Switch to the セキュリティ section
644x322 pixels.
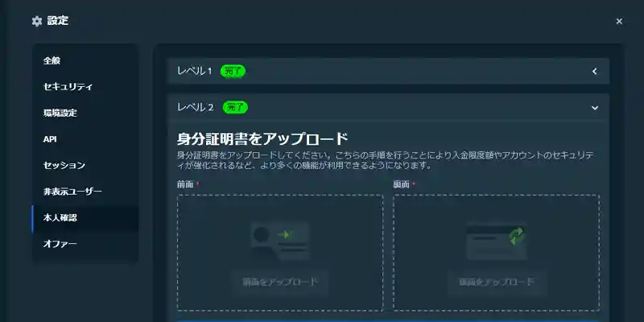coord(68,87)
